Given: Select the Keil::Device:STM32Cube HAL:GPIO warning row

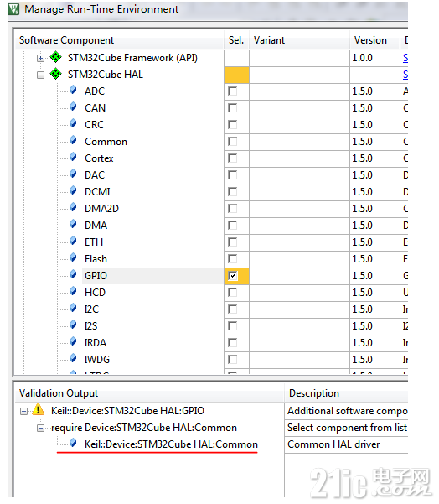Looking at the screenshot, I should pos(127,411).
